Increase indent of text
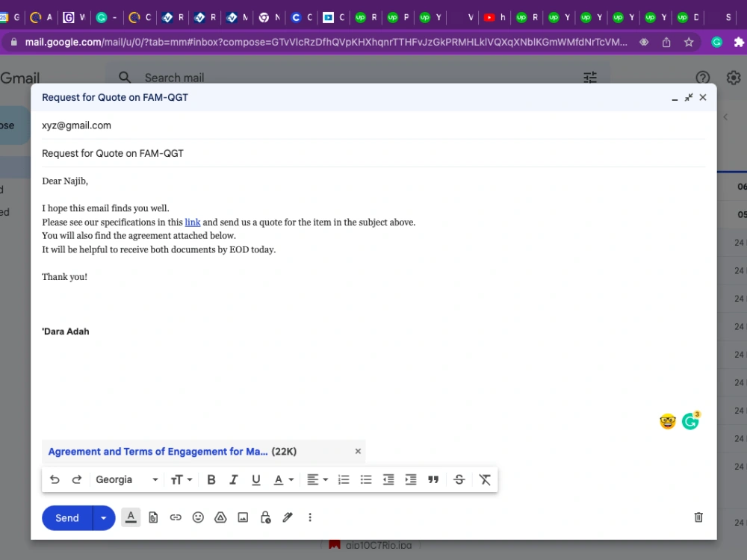The width and height of the screenshot is (747, 560). (411, 479)
